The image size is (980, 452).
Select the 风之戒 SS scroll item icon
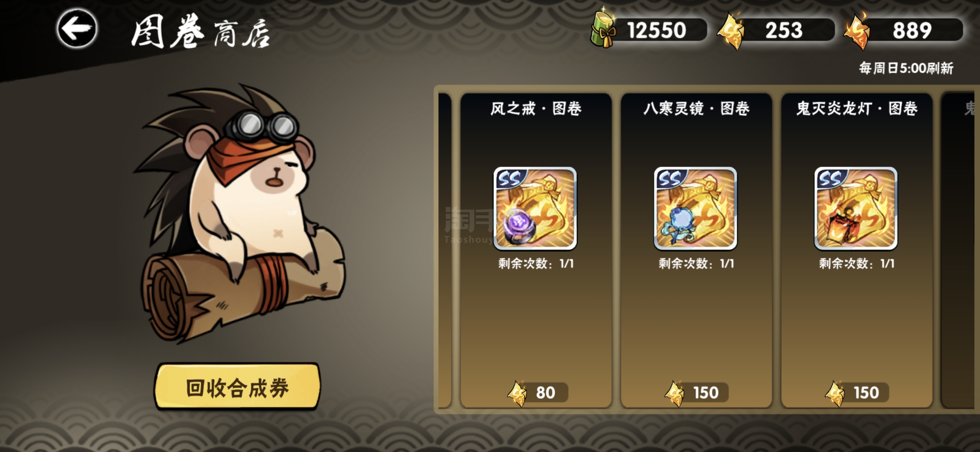pyautogui.click(x=535, y=208)
